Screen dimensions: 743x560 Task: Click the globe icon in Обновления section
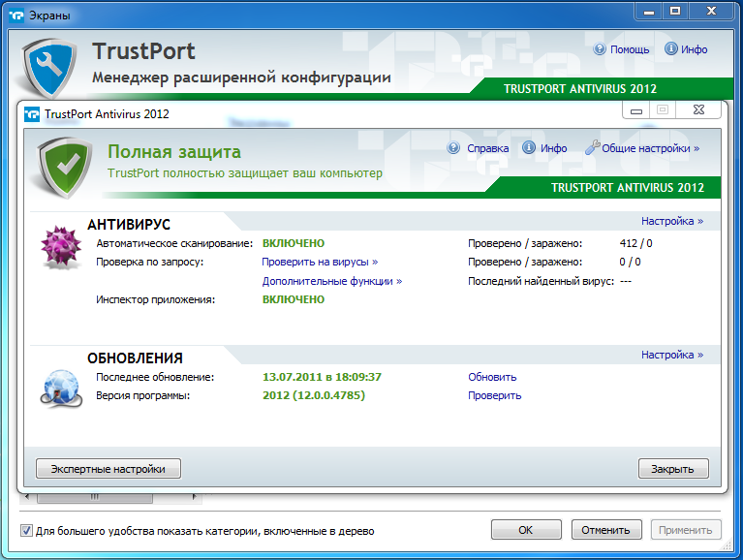(x=61, y=389)
